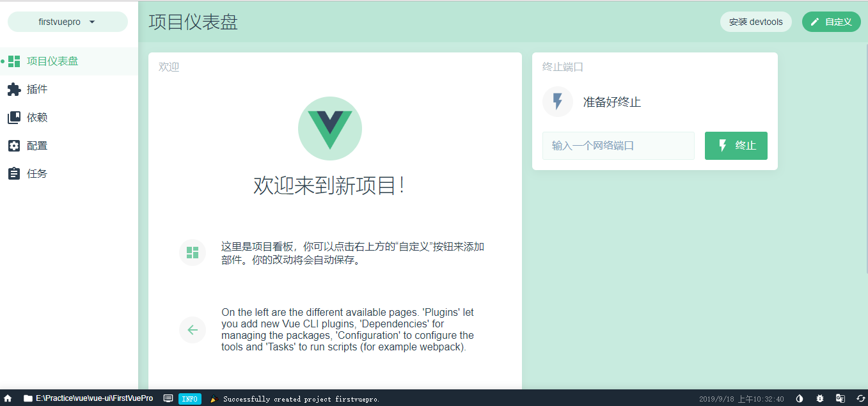This screenshot has height=406, width=868.
Task: Click the 自定义 customize button
Action: pos(832,22)
